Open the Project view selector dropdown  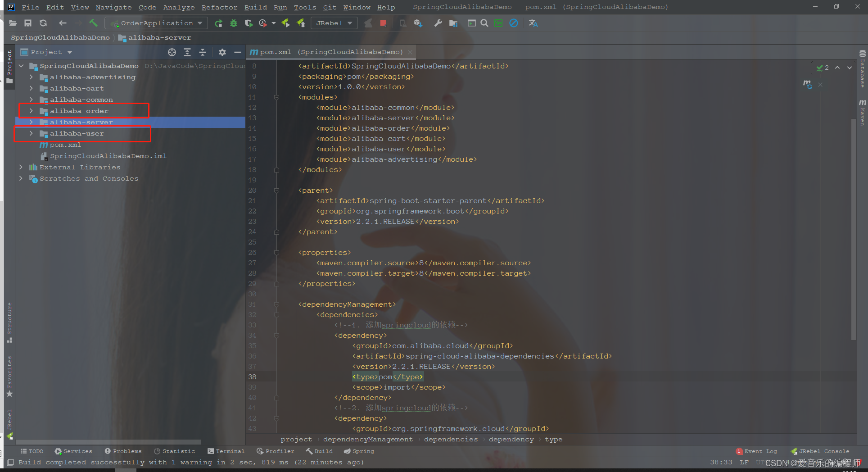tap(47, 52)
